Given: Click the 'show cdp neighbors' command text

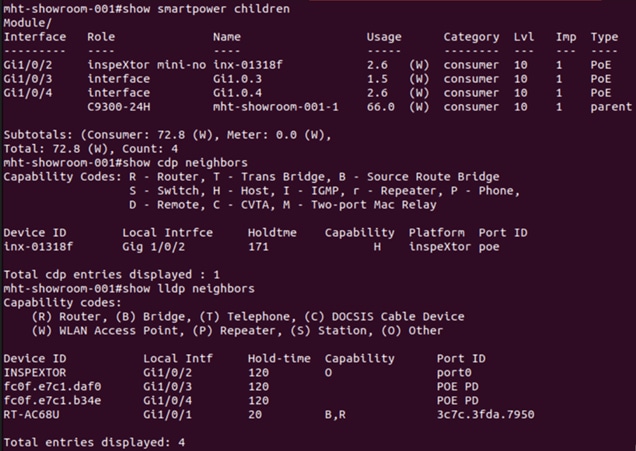Looking at the screenshot, I should click(185, 163).
